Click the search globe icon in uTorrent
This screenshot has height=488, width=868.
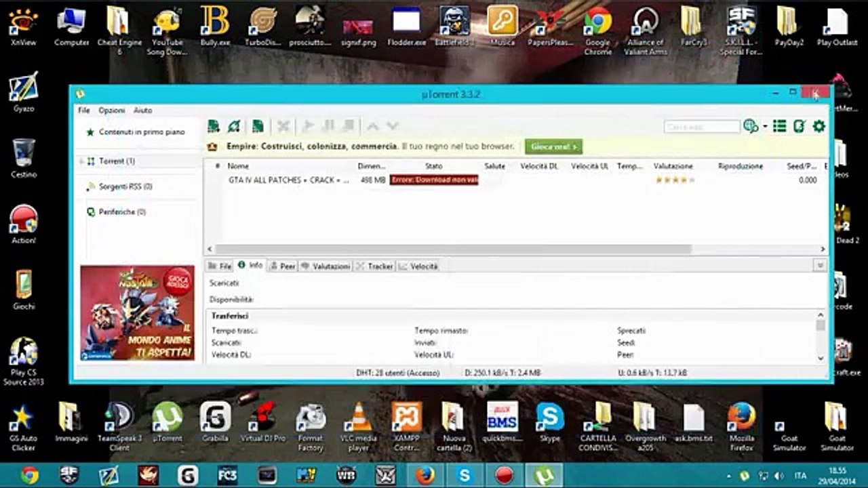pos(750,126)
